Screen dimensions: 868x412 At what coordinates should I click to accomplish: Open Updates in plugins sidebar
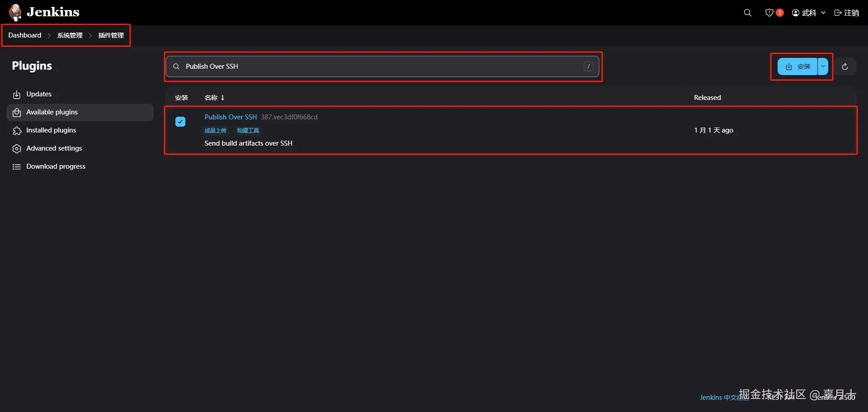(x=80, y=94)
